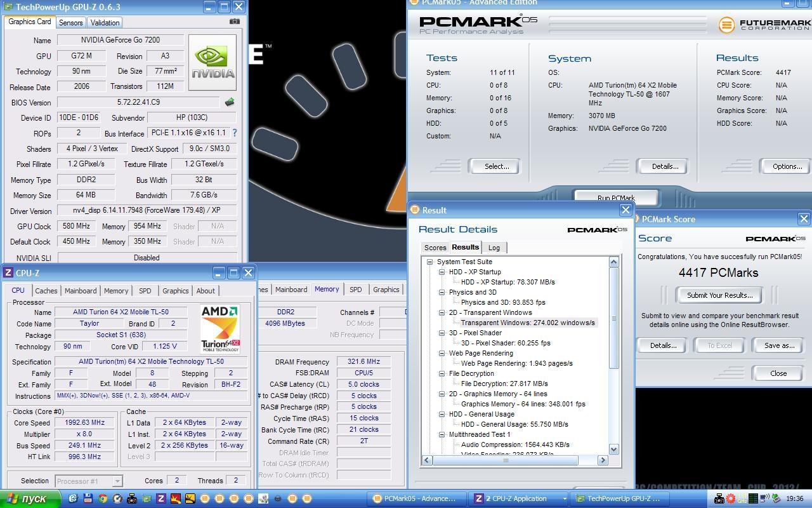Open the Chrome icon in quick launch
812x508 pixels.
(103, 498)
